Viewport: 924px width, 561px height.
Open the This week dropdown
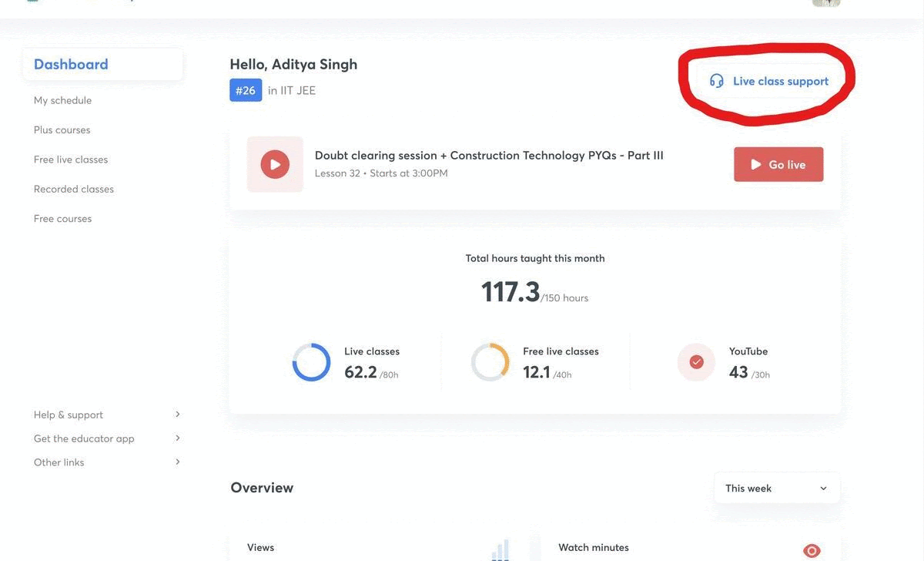click(x=777, y=488)
